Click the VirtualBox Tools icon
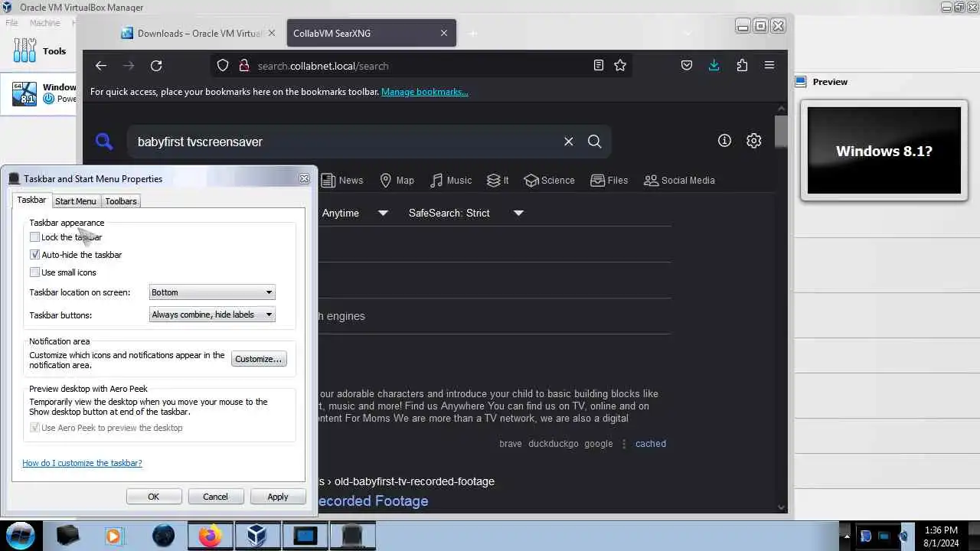 pos(24,51)
